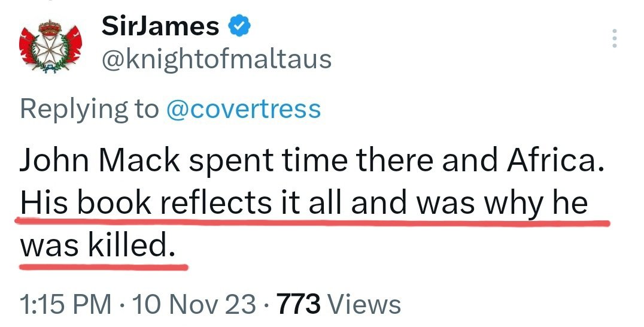Click the underlined words "was killed."

99,245
